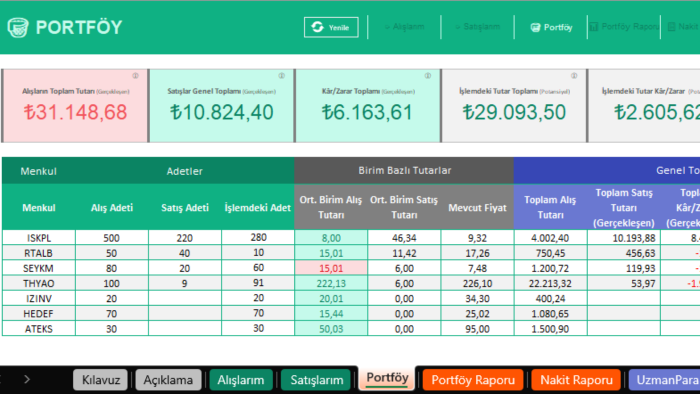Select the THYAO security cell
This screenshot has height=394, width=700.
click(x=39, y=283)
